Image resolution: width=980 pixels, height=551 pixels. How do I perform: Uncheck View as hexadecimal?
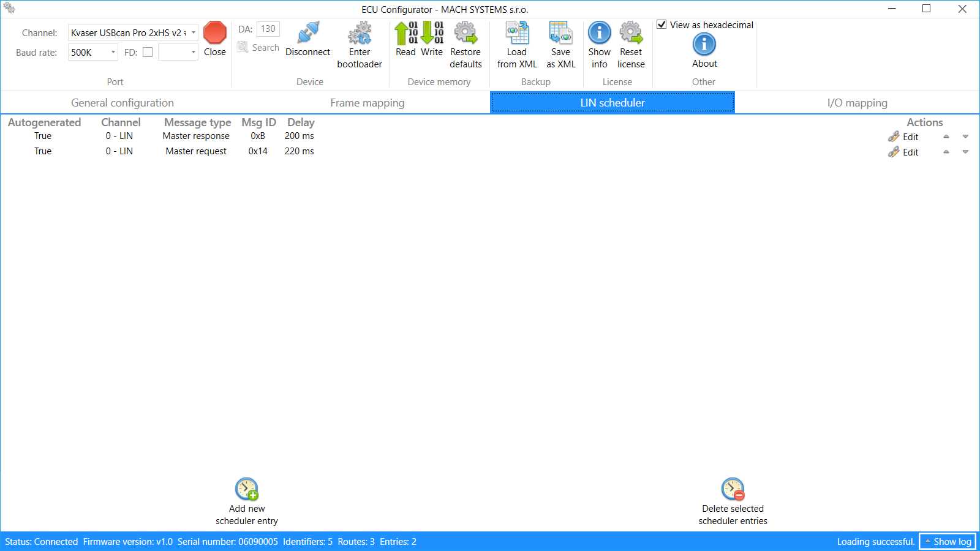pyautogui.click(x=662, y=24)
